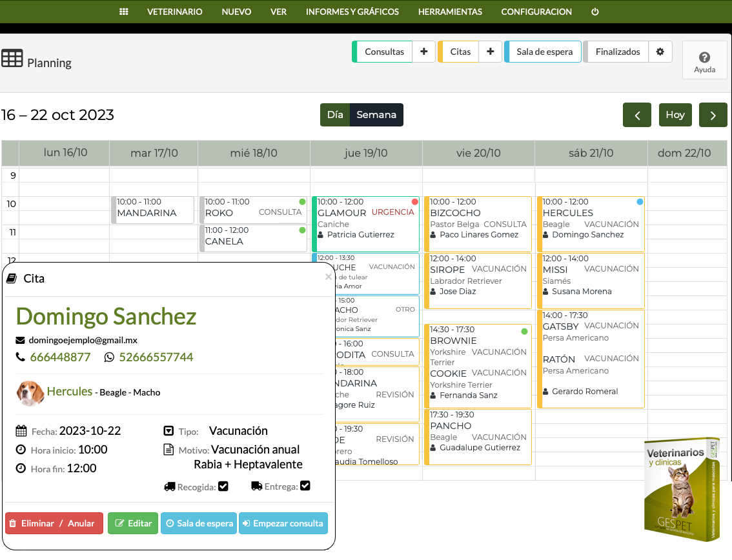Expand the INFORMES Y GRÁFICOS menu

pyautogui.click(x=352, y=12)
